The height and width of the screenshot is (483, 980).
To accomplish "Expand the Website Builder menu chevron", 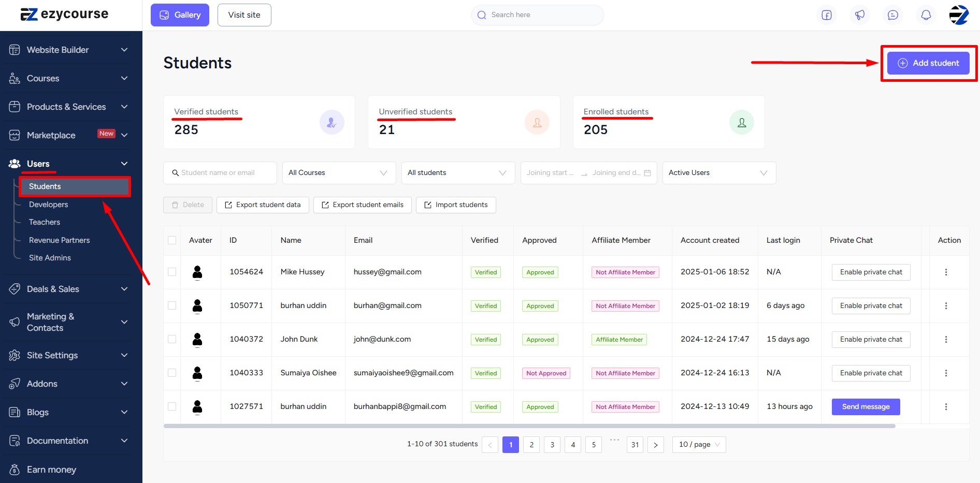I will pos(124,50).
